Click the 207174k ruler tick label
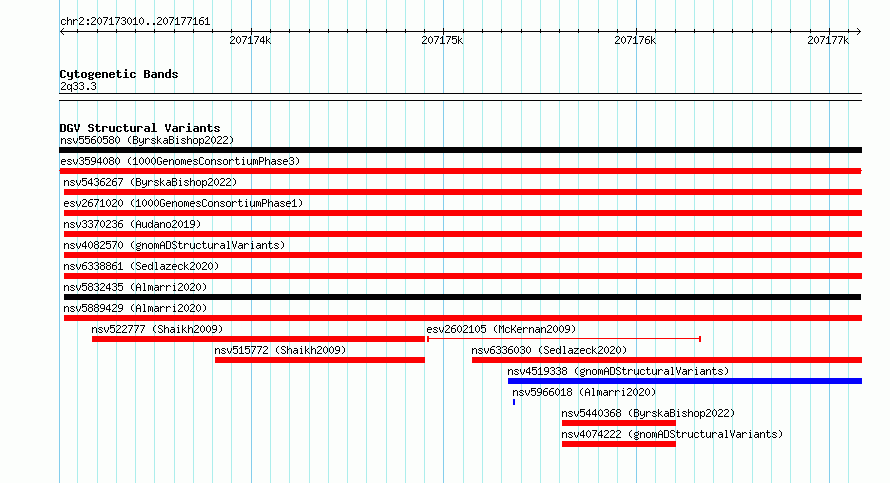 click(x=250, y=40)
